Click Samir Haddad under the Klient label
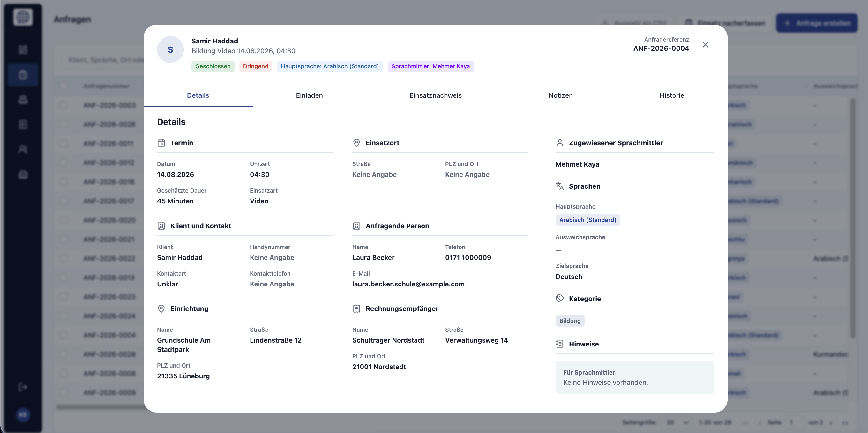The width and height of the screenshot is (868, 433). coord(180,258)
